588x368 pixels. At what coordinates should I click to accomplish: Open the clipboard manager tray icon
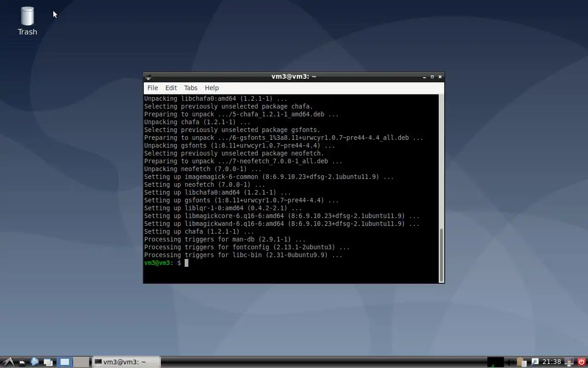coord(522,362)
